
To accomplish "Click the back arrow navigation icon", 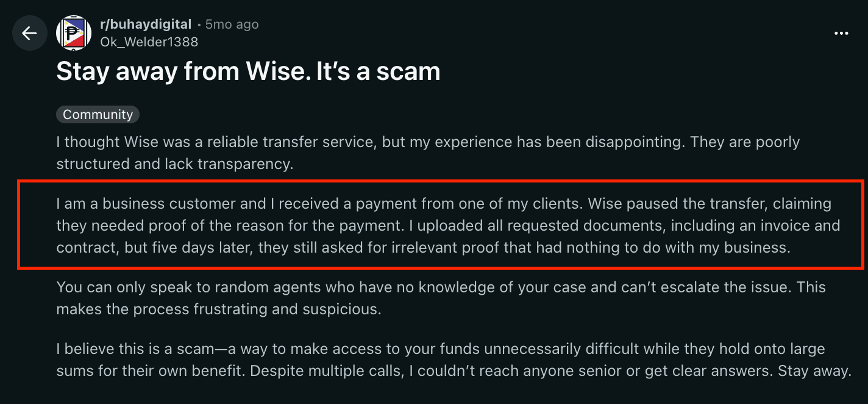I will click(x=29, y=33).
